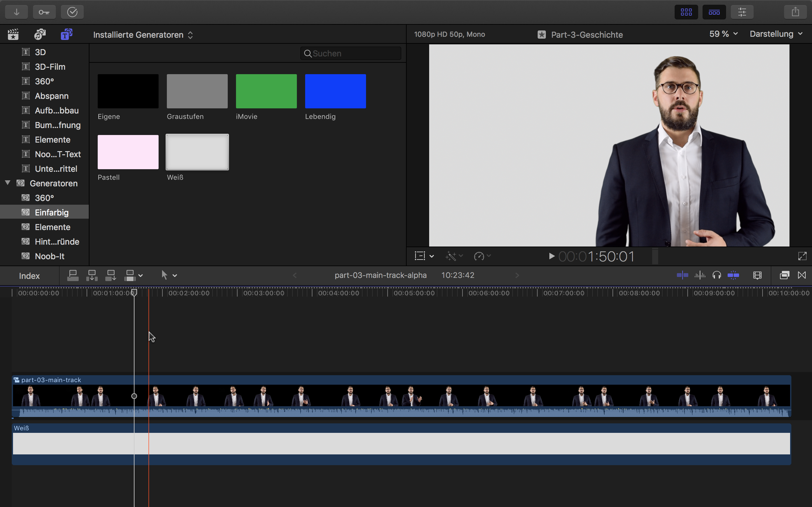Open the import media arrow button
This screenshot has width=812, height=507.
(x=16, y=12)
